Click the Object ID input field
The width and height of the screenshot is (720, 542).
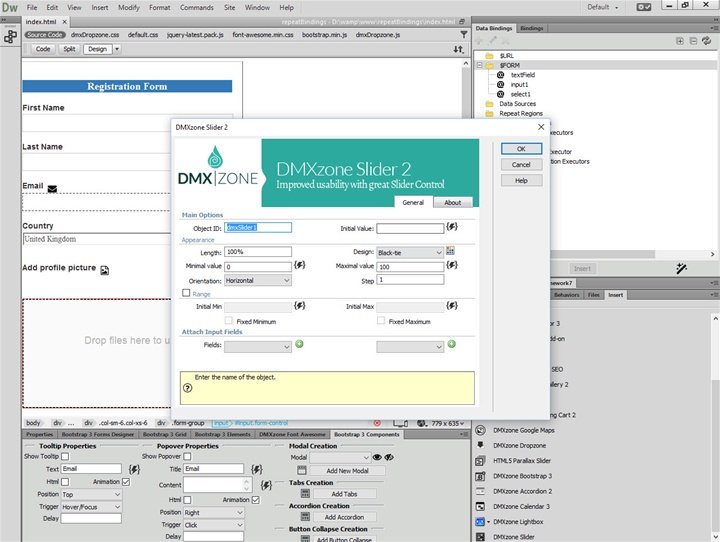(258, 227)
